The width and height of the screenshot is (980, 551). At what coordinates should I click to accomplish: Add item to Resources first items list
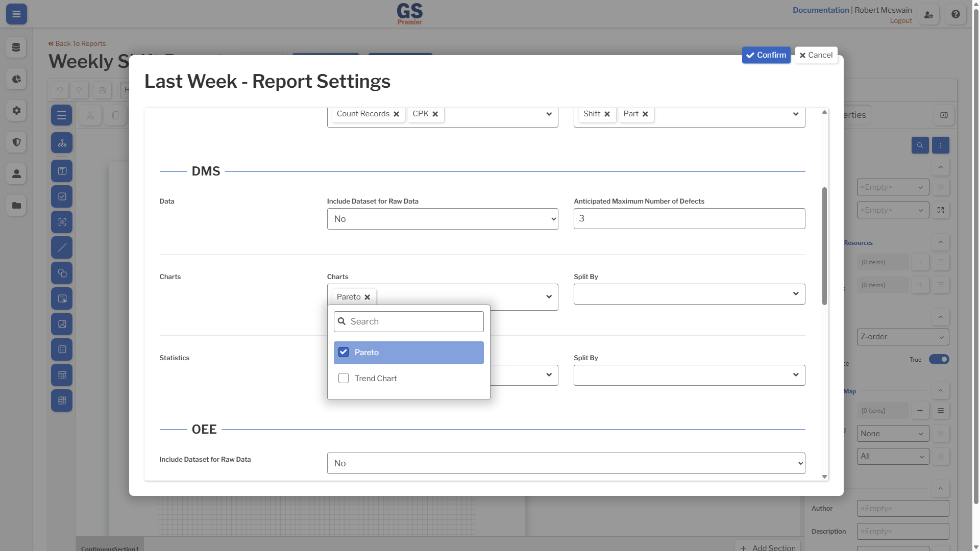click(x=920, y=262)
